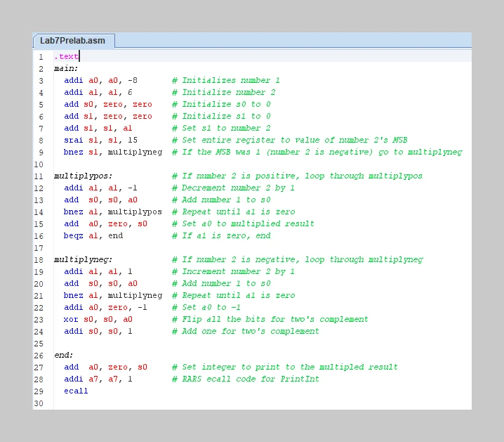
Task: Click the comment '# Flip all the bits' on line 23
Action: click(270, 319)
